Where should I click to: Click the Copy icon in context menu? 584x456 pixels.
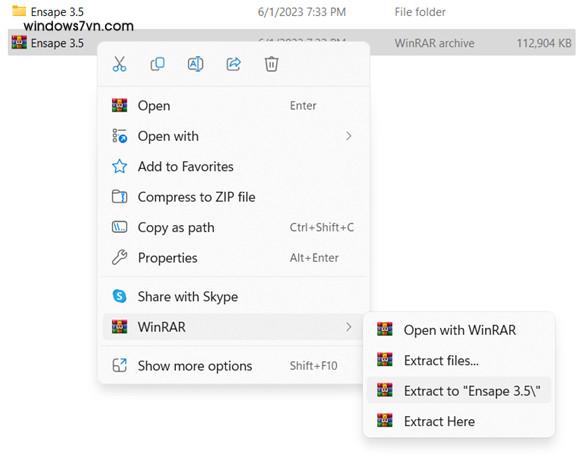click(x=157, y=64)
